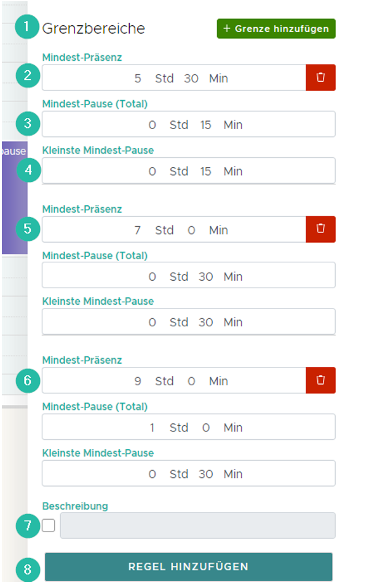Click the second Kleinste Mindest-Pause field
369x588 pixels.
pyautogui.click(x=188, y=322)
